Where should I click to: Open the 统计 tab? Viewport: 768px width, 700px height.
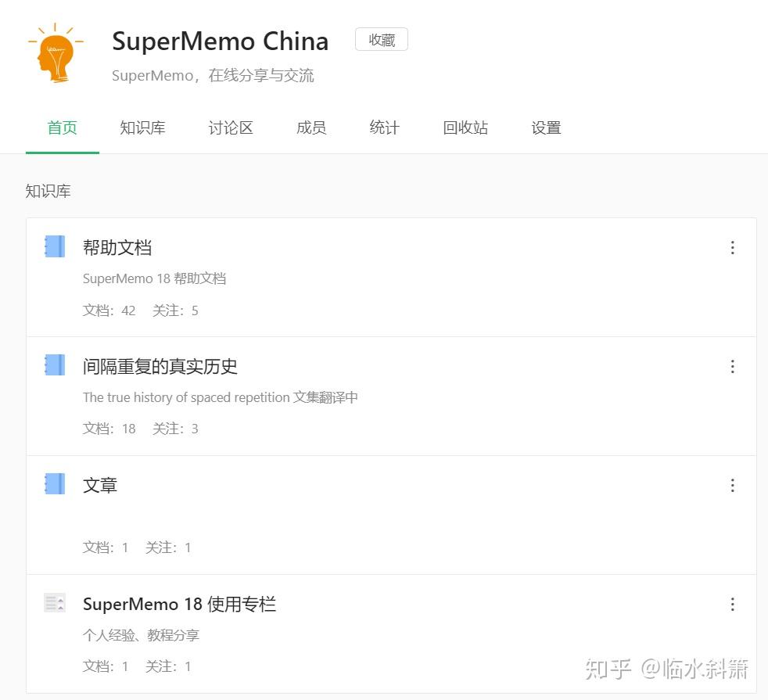(383, 127)
